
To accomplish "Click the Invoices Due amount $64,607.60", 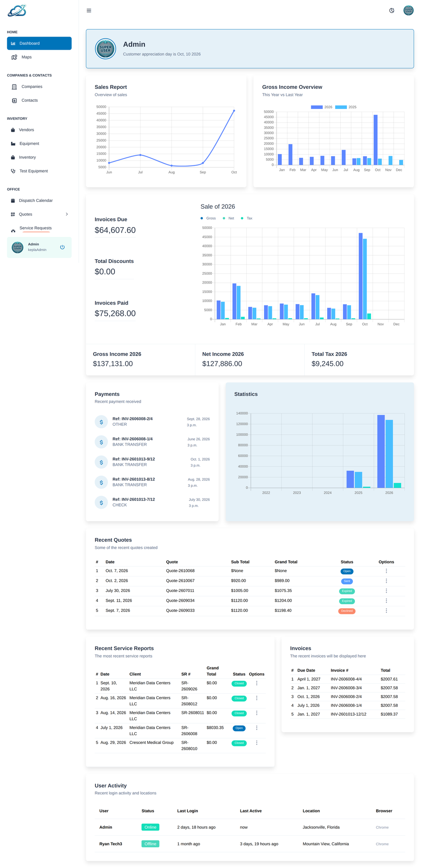I will coord(115,230).
